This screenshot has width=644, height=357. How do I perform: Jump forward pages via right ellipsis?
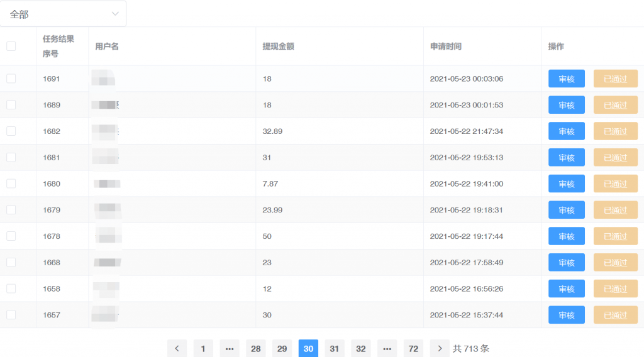tap(387, 349)
